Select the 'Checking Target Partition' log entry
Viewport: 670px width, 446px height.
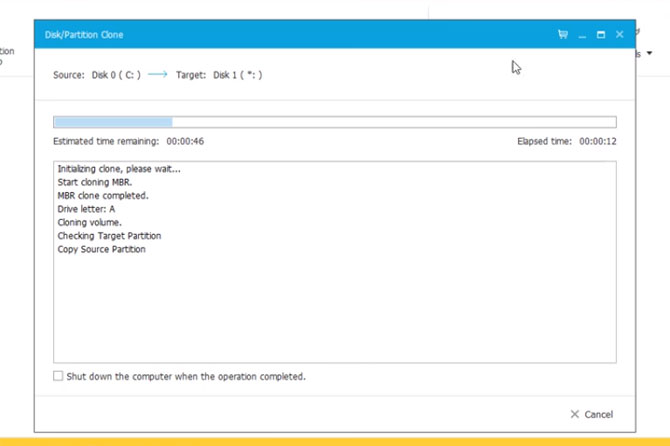pos(109,236)
